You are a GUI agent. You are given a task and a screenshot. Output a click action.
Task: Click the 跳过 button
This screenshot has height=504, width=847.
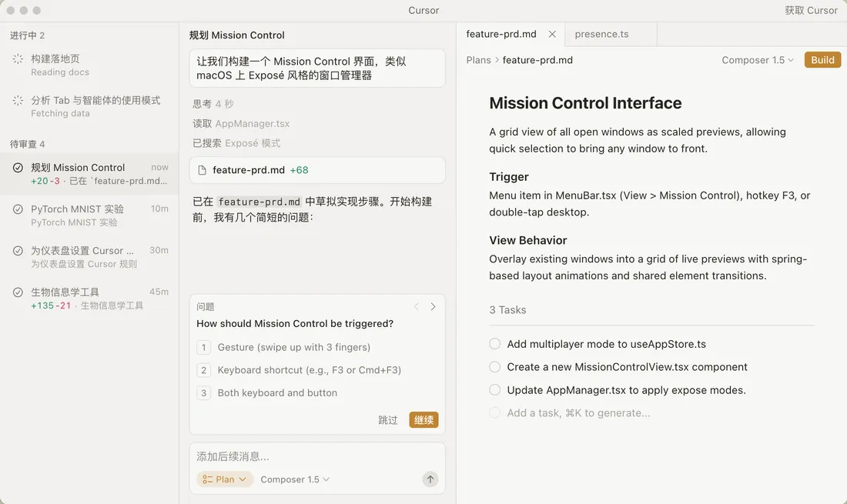[388, 420]
